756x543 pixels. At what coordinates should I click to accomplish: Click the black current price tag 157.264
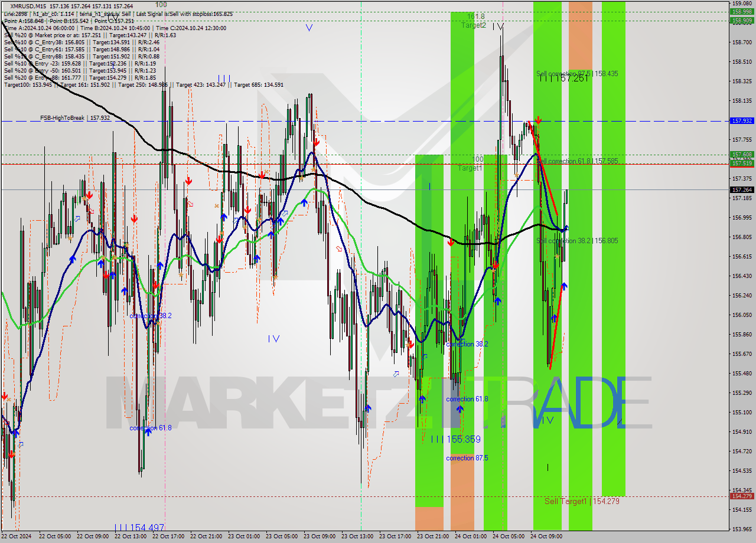[742, 189]
